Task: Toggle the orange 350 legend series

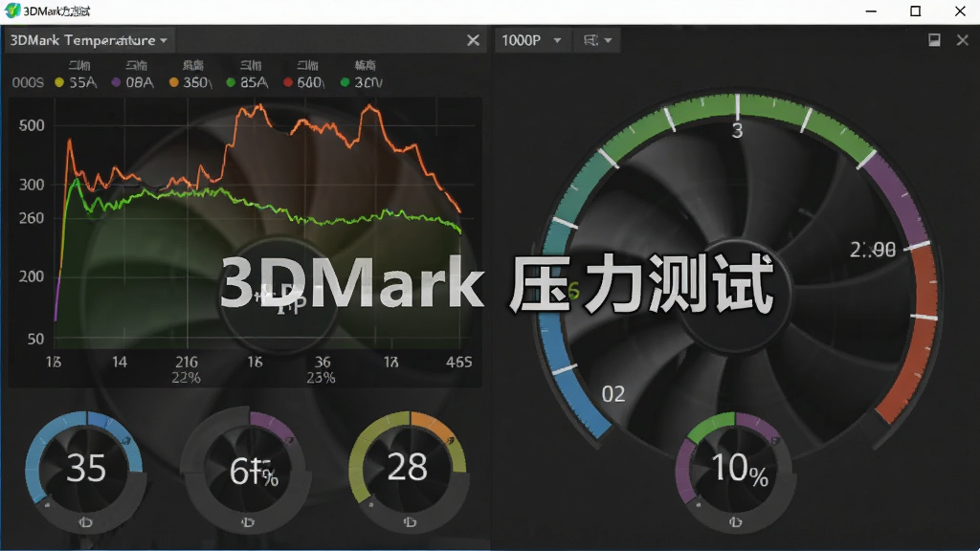Action: 190,82
